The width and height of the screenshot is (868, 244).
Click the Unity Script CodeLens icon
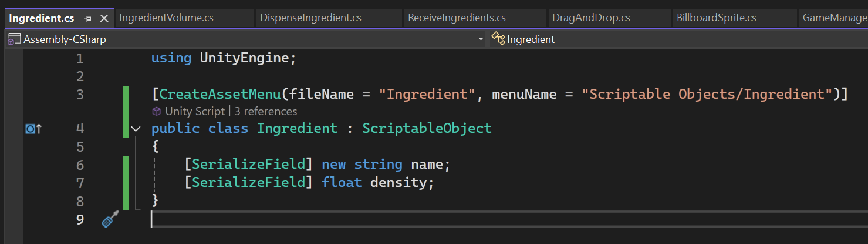[156, 111]
